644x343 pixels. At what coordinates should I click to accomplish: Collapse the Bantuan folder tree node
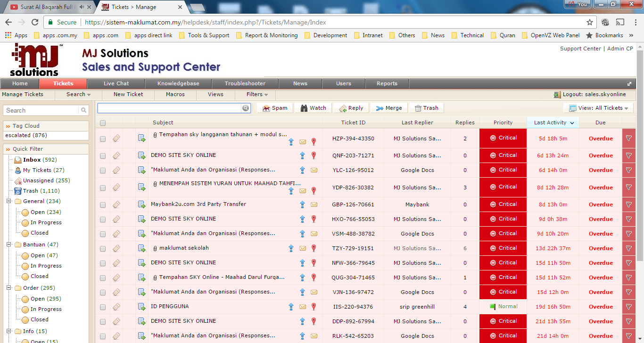[9, 245]
